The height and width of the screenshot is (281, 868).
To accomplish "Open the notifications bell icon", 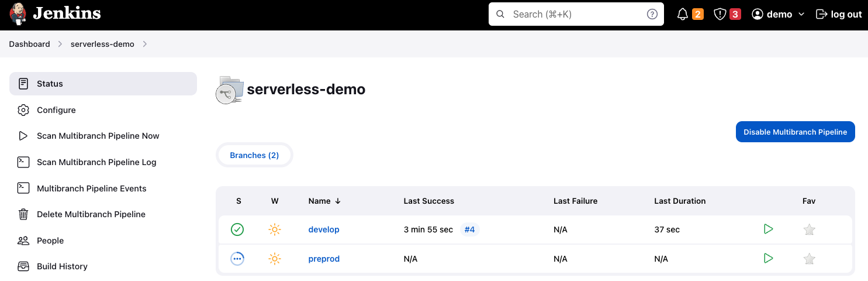I will (683, 14).
